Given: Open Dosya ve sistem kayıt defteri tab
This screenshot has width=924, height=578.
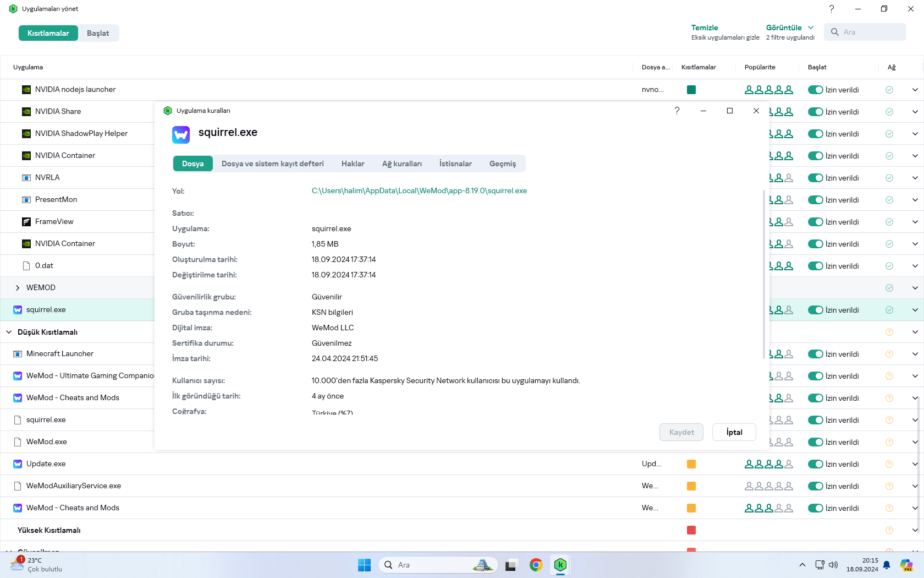Looking at the screenshot, I should coord(273,163).
